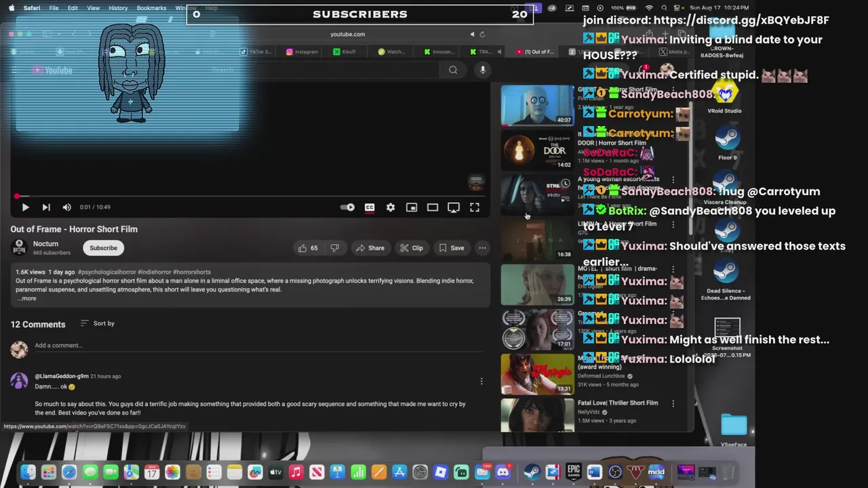Open The Door horror short thumbnail
868x488 pixels.
tap(537, 150)
